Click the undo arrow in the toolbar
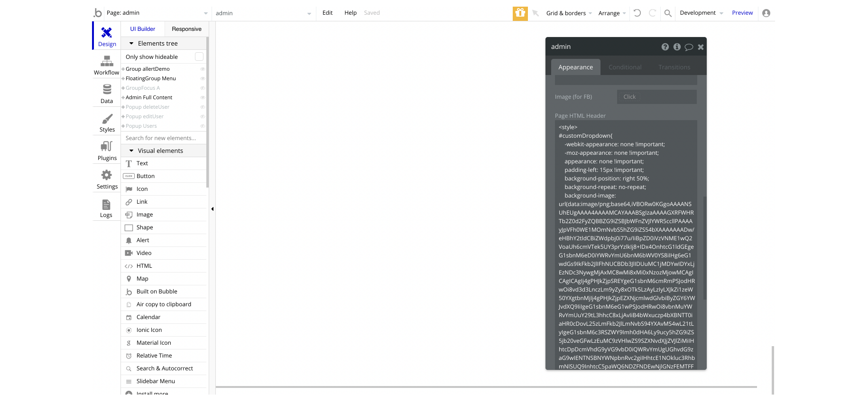868x396 pixels. pos(637,13)
